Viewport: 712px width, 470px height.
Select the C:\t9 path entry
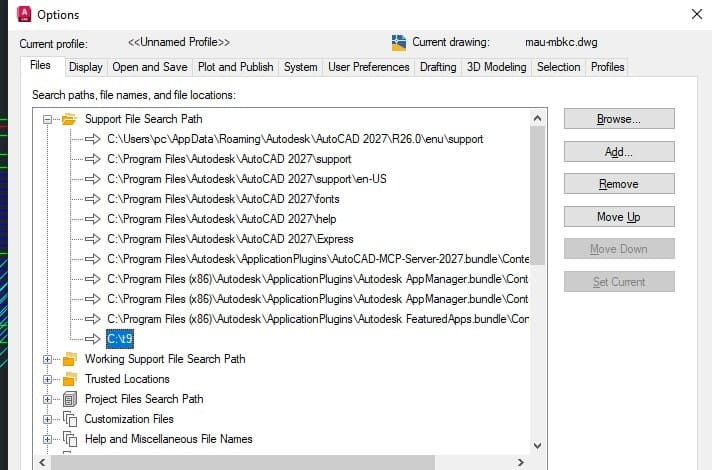[120, 339]
